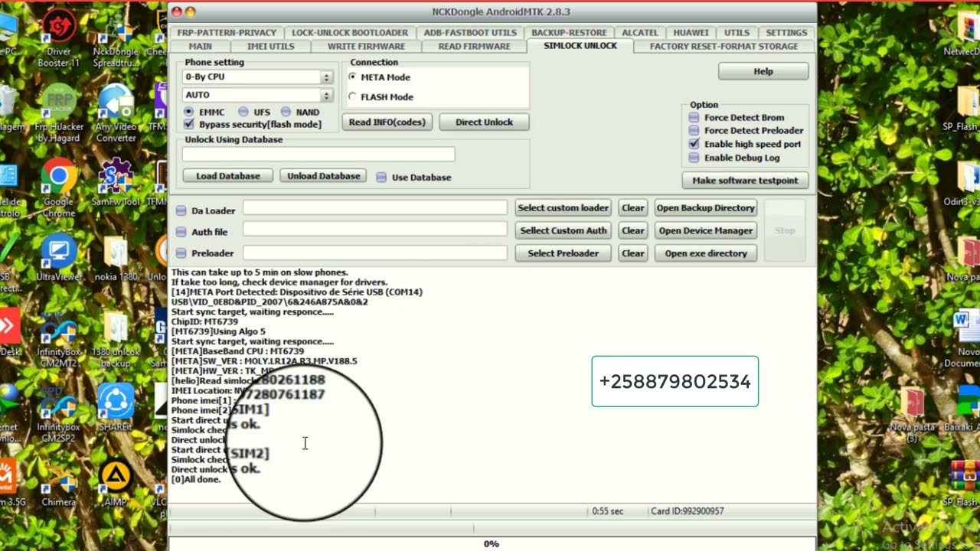The image size is (980, 551).
Task: Tick the Preloader checkbox
Action: point(181,253)
